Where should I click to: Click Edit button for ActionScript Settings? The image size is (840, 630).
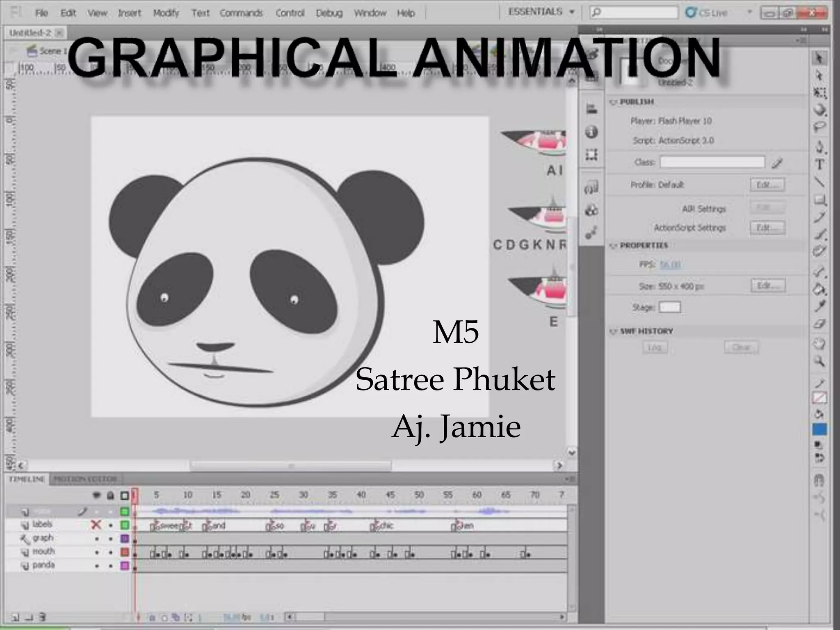pos(767,228)
